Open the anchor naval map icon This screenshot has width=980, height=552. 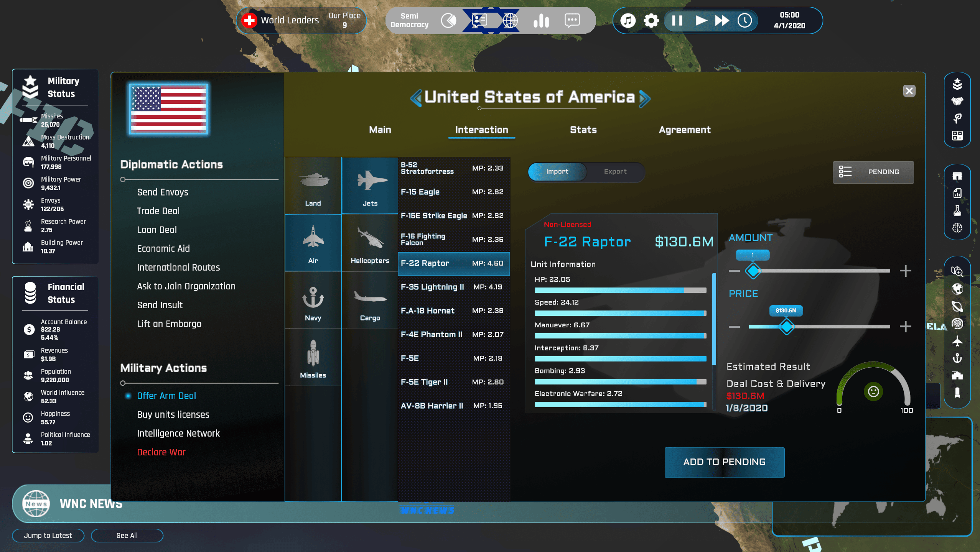click(957, 358)
